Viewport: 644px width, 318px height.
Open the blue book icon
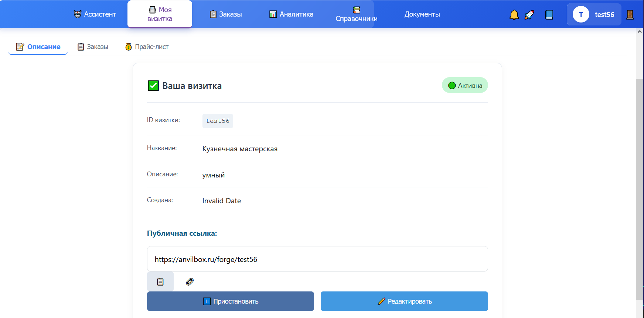tap(549, 15)
